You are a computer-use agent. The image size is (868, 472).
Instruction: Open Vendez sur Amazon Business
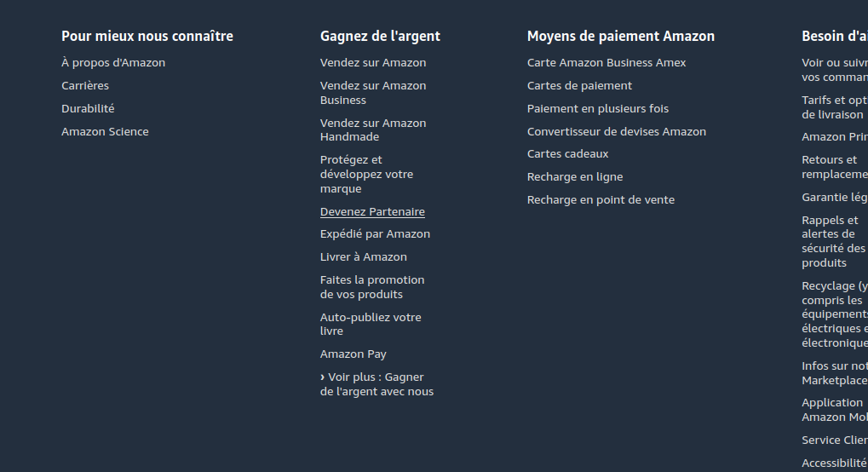click(x=373, y=93)
